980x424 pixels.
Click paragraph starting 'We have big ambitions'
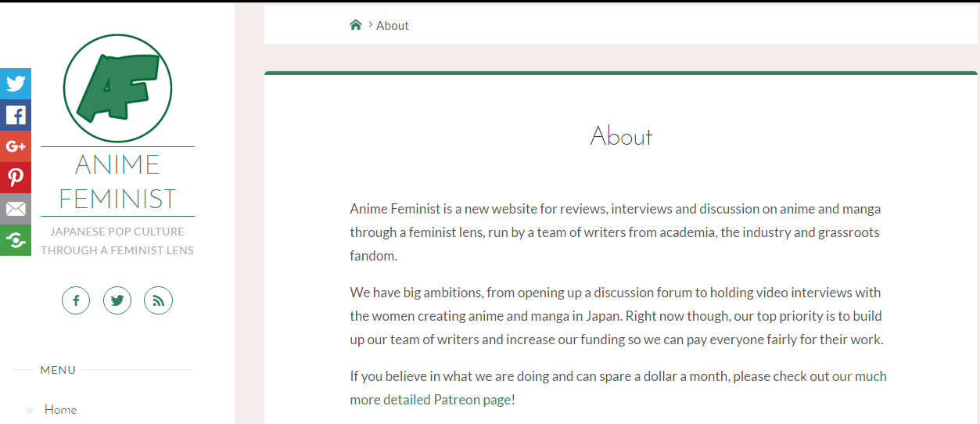[616, 316]
